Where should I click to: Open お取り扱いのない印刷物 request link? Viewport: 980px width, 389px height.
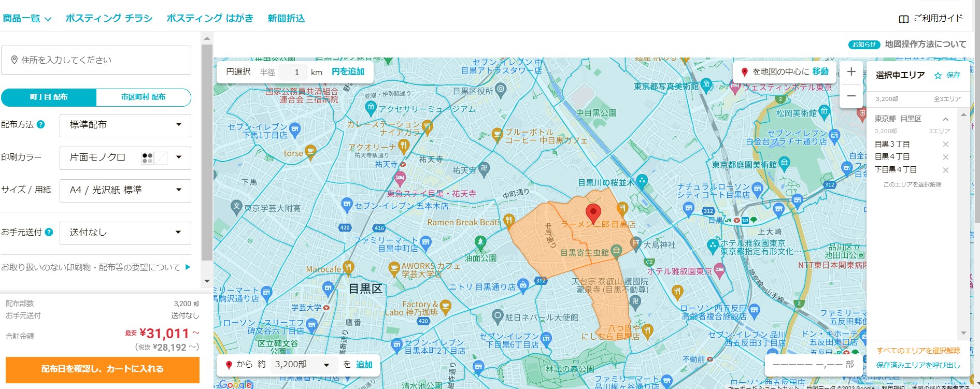pos(96,267)
